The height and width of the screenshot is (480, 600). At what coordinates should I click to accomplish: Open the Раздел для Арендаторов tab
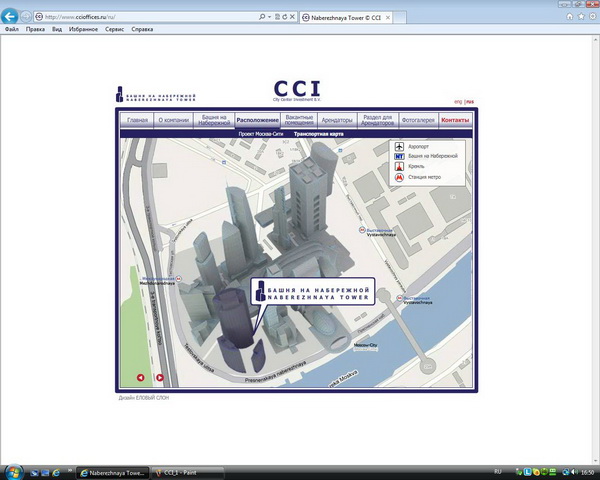(x=378, y=120)
